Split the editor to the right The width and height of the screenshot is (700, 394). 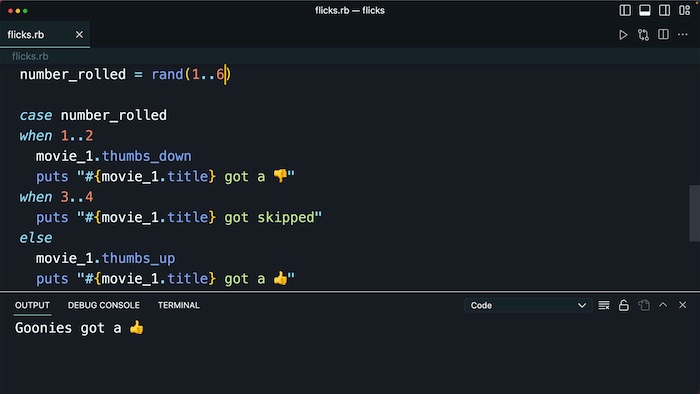click(663, 34)
